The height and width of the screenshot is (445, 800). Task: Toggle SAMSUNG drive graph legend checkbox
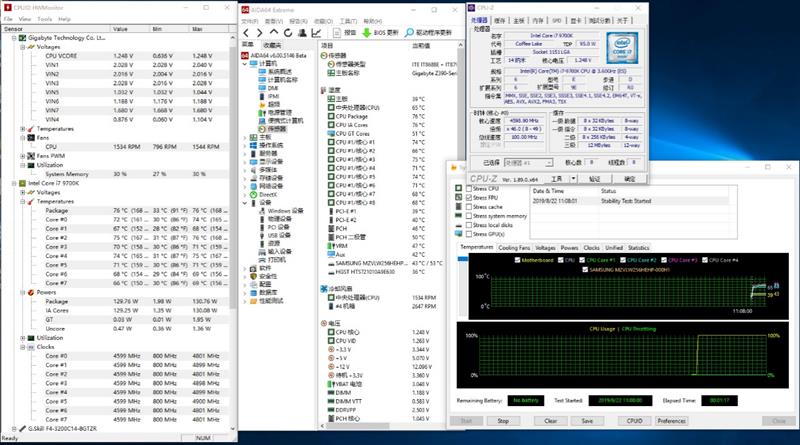tap(585, 269)
